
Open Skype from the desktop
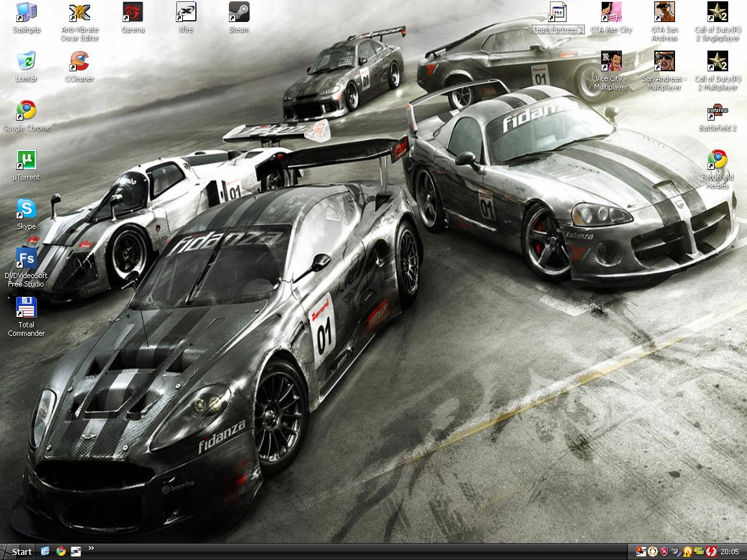pos(26,215)
